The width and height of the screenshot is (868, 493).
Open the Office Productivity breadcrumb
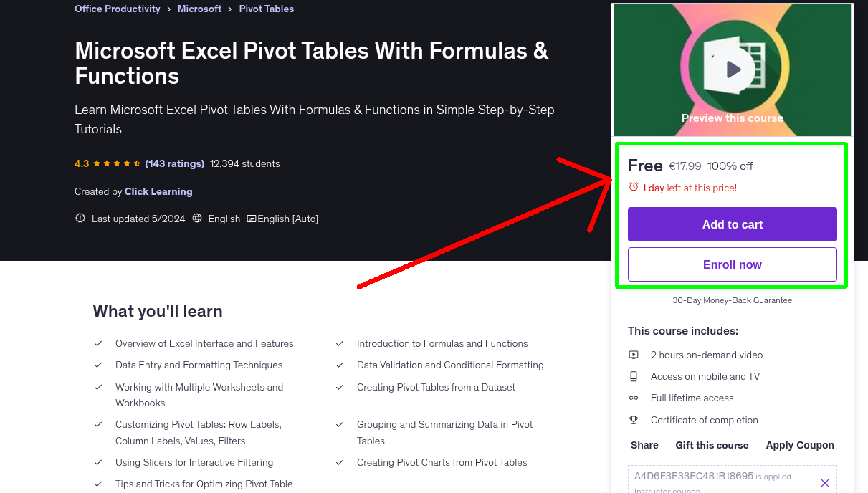pos(117,9)
